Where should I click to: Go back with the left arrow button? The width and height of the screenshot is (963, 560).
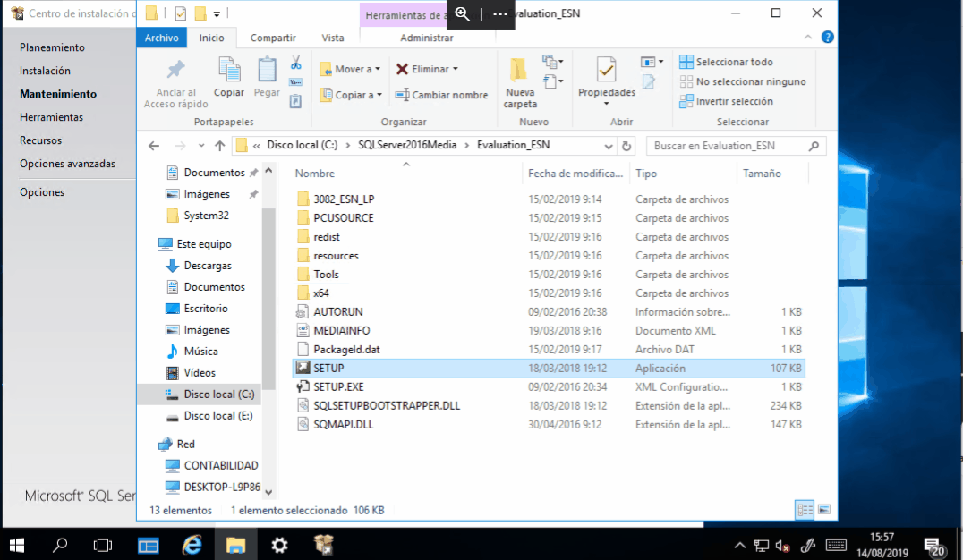click(x=154, y=146)
